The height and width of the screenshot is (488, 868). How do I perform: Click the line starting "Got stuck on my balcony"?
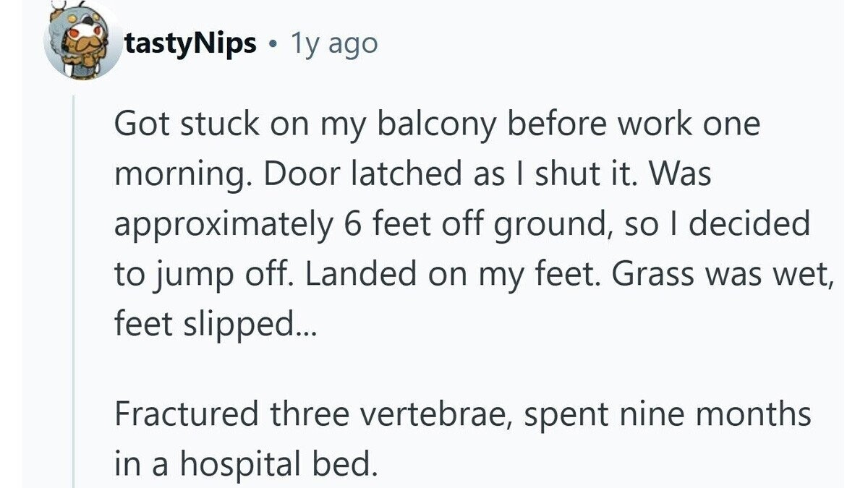point(437,125)
